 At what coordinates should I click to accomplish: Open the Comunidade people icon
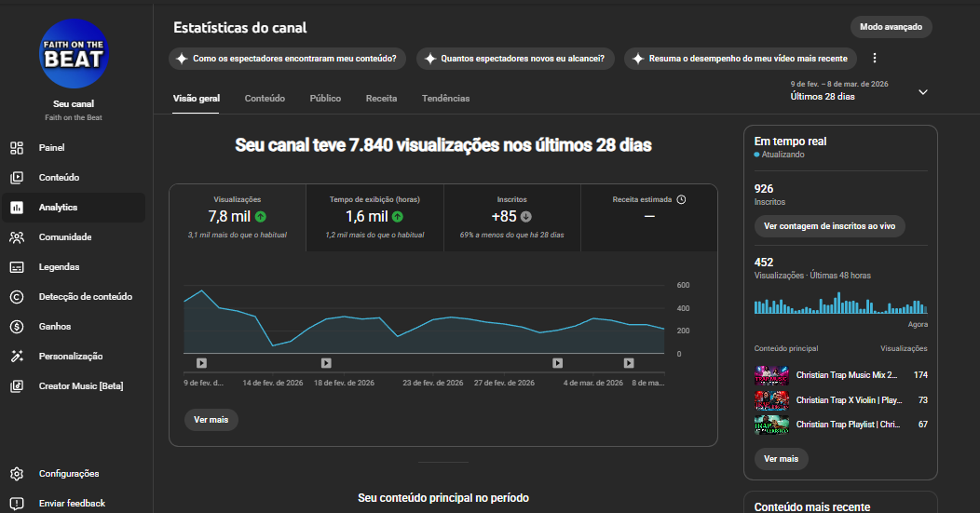click(x=17, y=237)
